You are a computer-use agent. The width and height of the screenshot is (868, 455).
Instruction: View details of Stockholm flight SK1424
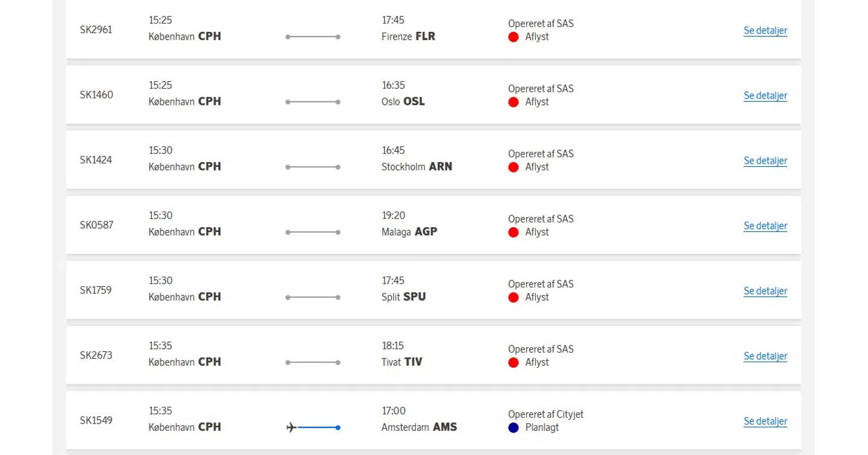point(765,161)
